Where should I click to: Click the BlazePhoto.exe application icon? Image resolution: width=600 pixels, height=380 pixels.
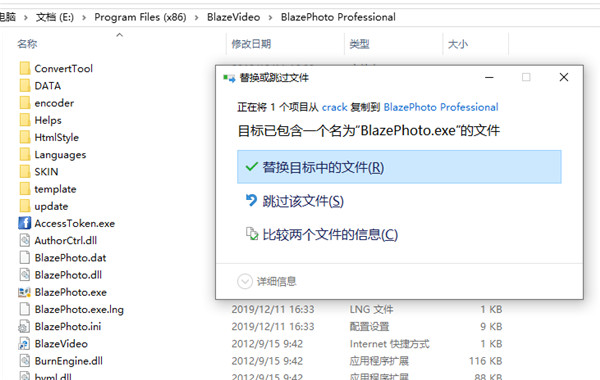(x=24, y=292)
